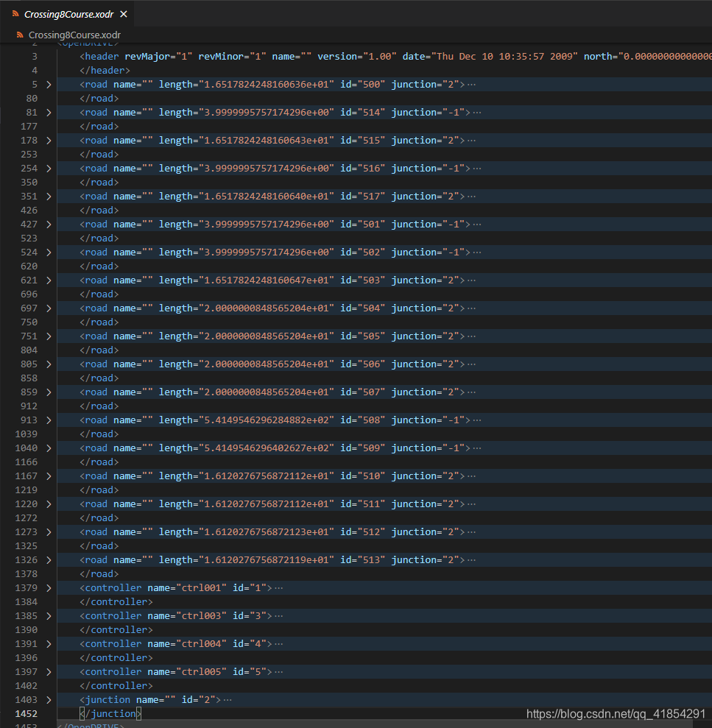Expand folded road id 506 at line 805
Screen dimensions: 712x728
(x=49, y=364)
